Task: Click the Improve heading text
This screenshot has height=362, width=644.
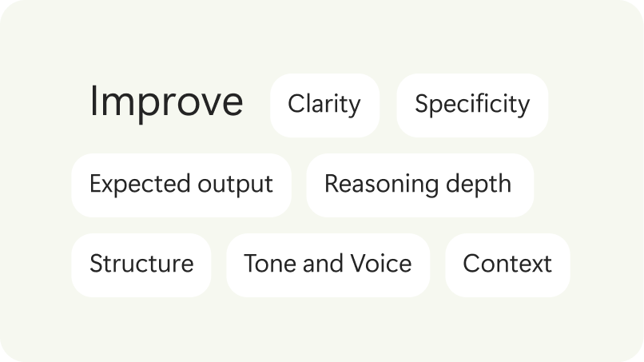Action: click(x=166, y=102)
